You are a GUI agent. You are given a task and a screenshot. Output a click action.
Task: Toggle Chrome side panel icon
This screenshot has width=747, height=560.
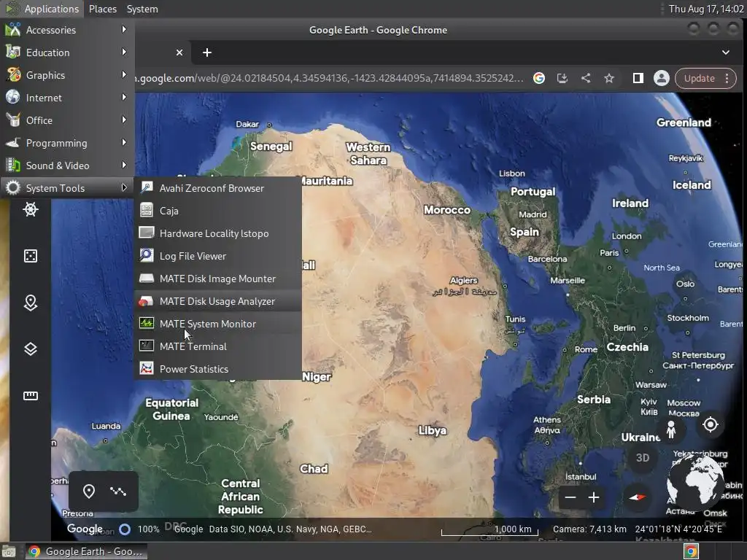coord(638,78)
